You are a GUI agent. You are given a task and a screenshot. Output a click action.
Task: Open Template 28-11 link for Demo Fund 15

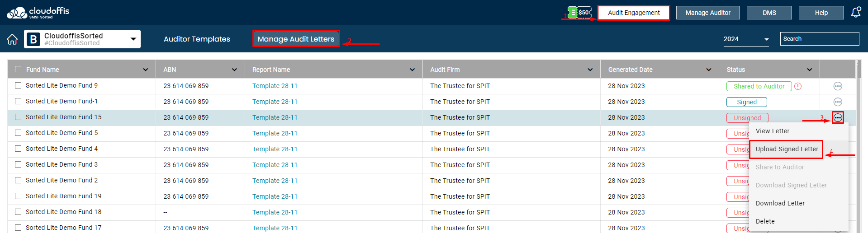tap(275, 117)
